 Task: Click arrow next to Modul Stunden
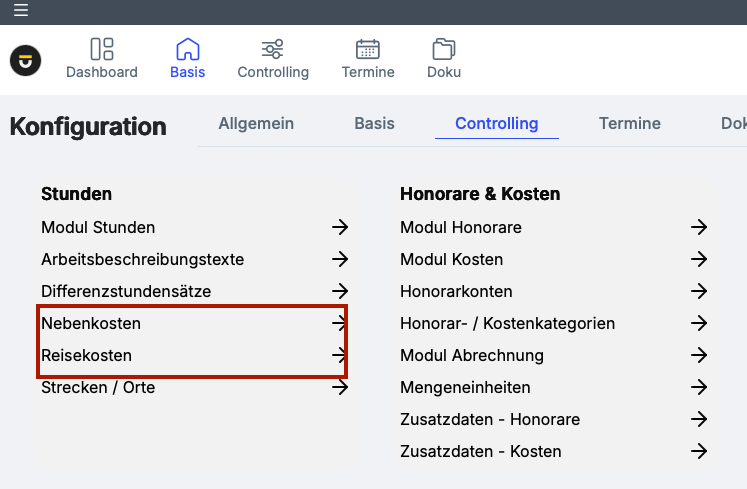pyautogui.click(x=340, y=228)
